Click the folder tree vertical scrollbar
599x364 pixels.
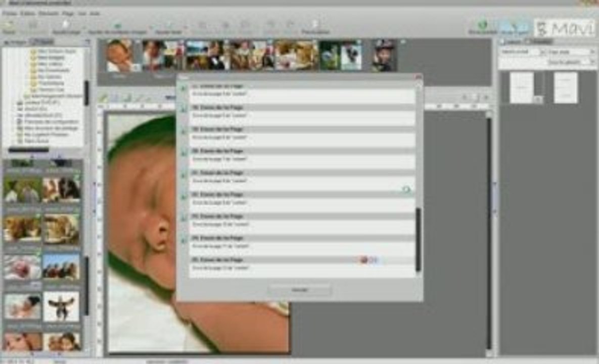coord(86,93)
